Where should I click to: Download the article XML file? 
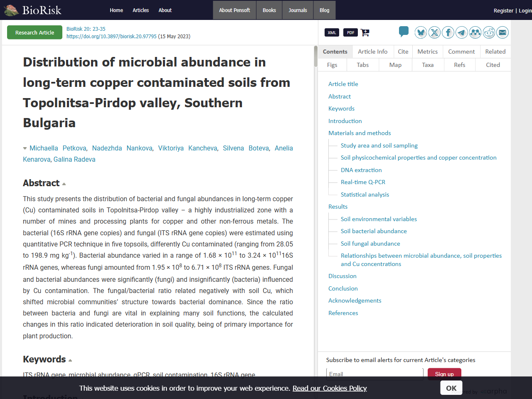pyautogui.click(x=332, y=32)
